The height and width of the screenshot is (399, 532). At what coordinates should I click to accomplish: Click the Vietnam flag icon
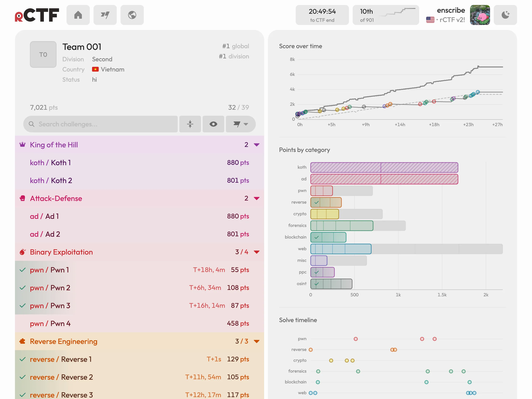click(95, 69)
